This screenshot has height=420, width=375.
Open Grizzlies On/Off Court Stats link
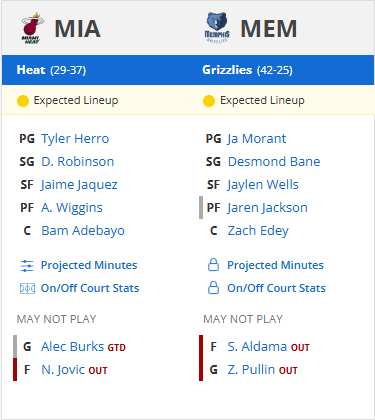(x=276, y=288)
